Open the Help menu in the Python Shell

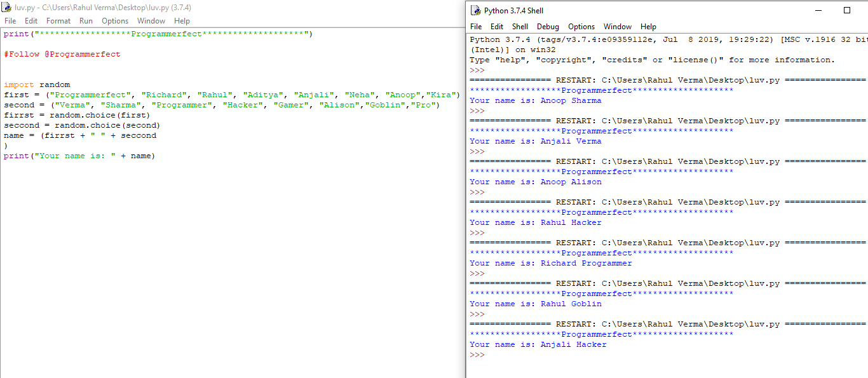tap(649, 27)
